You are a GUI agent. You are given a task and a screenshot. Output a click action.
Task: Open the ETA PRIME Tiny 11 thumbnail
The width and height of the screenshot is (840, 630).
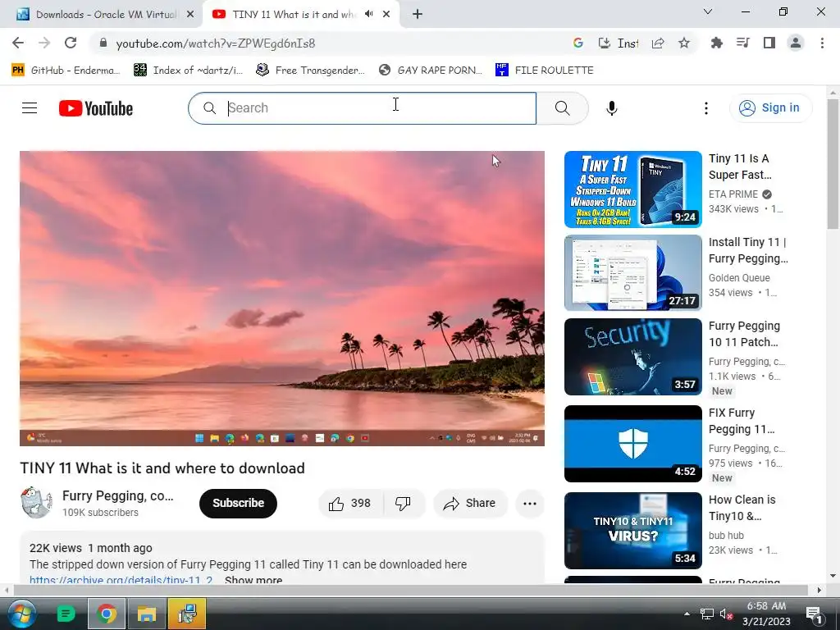coord(632,189)
